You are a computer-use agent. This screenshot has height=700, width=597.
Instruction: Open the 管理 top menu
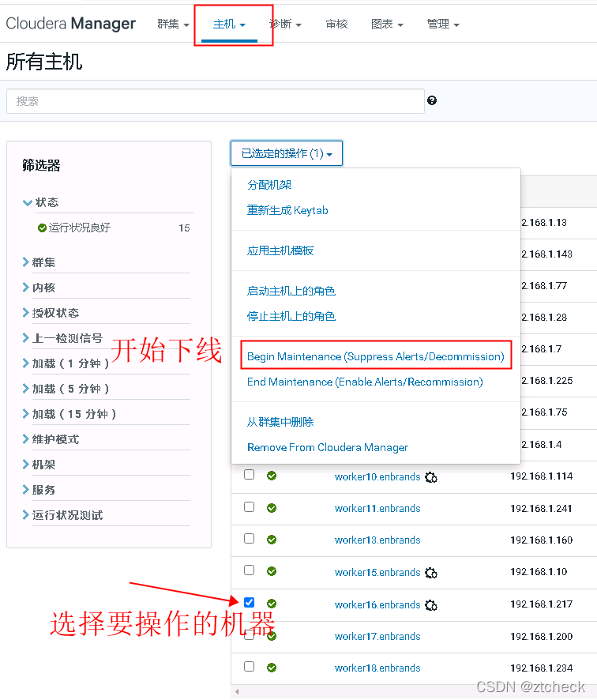coord(443,24)
